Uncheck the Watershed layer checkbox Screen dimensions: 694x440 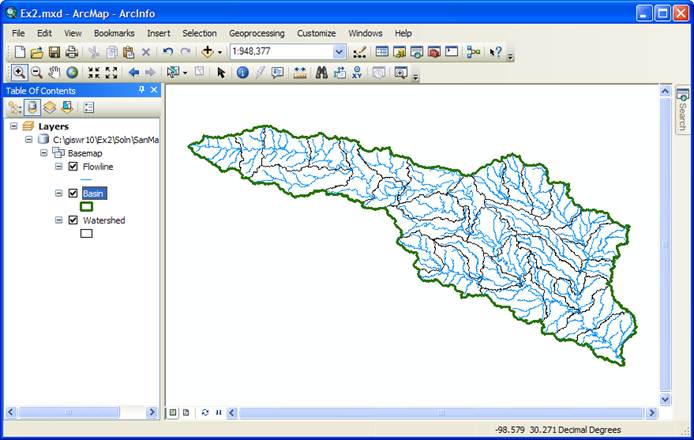(73, 220)
